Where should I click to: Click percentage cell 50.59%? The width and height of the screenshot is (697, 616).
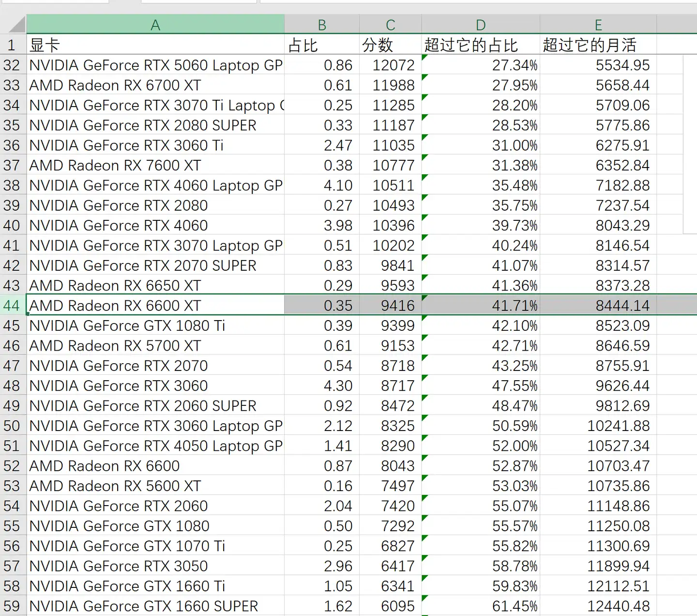[481, 426]
